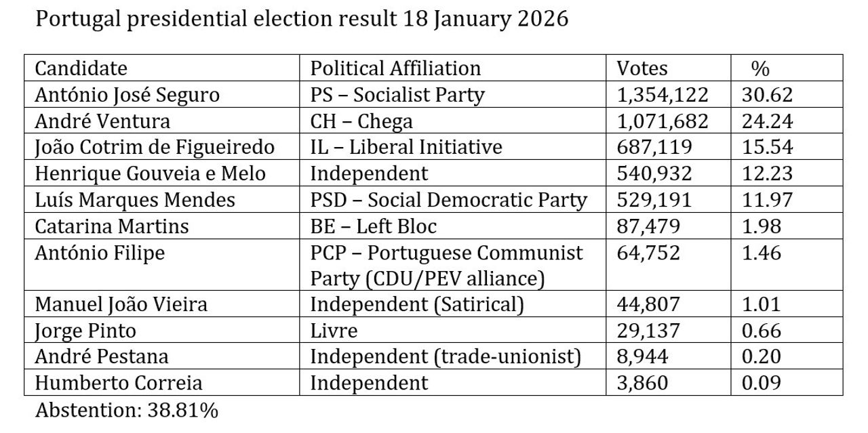The width and height of the screenshot is (868, 433).
Task: Click Humberto Correia's 0.09 percentage
Action: [761, 383]
